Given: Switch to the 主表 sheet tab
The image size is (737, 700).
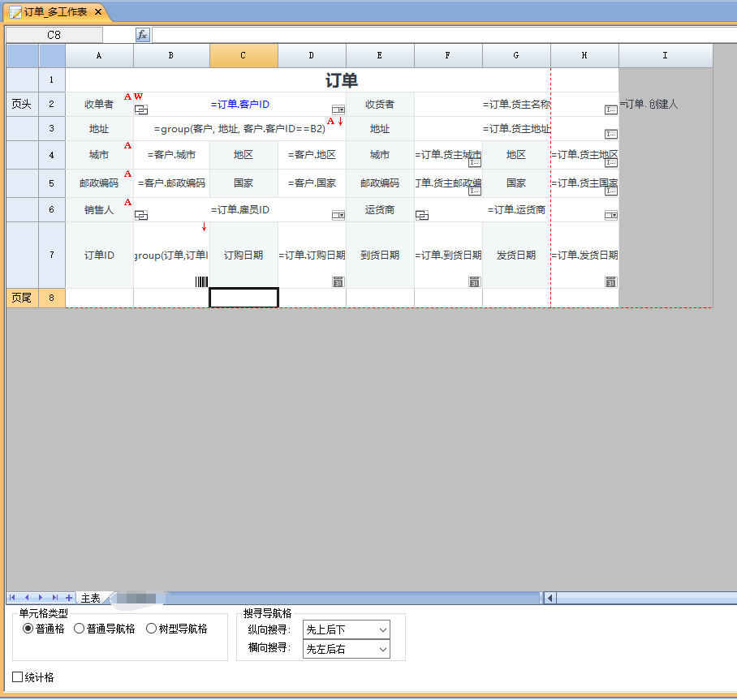Looking at the screenshot, I should [90, 599].
